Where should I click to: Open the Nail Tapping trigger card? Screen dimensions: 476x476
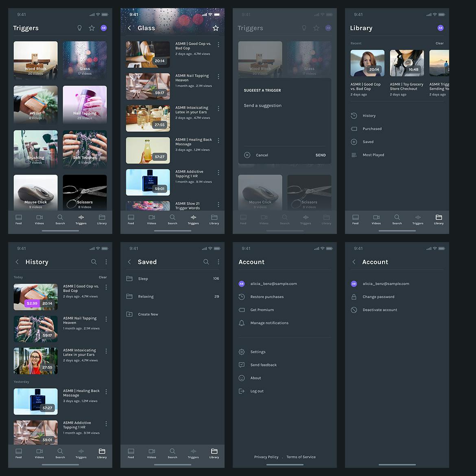tap(85, 105)
